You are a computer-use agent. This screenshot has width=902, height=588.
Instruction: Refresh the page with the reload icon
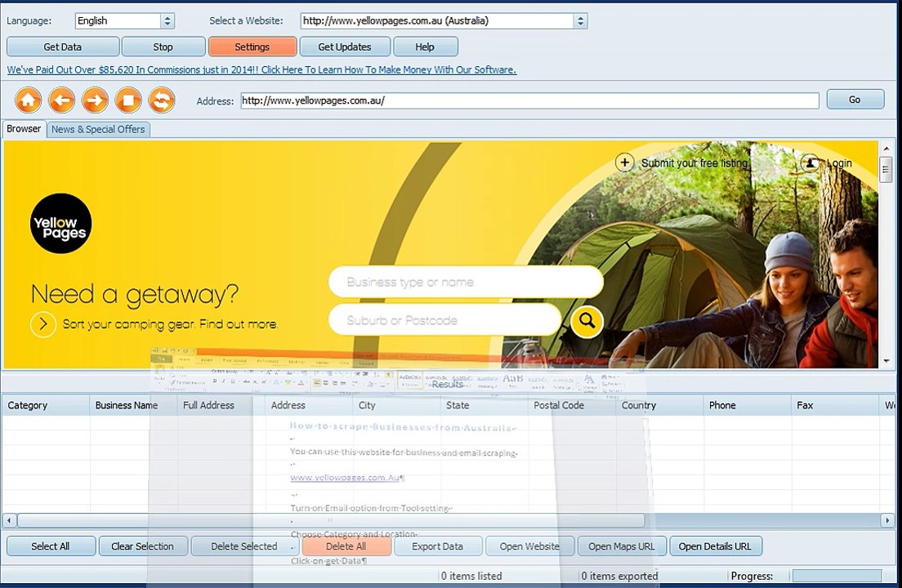(x=162, y=100)
